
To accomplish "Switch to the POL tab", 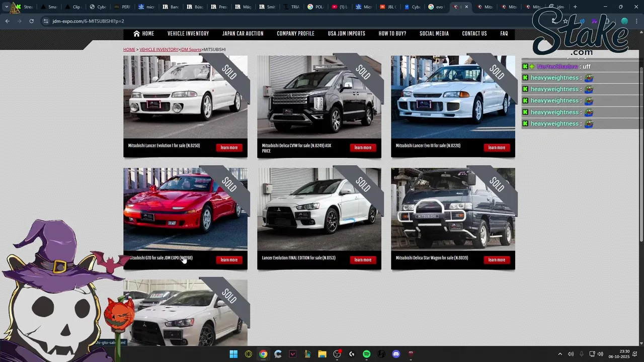I will click(x=316, y=7).
